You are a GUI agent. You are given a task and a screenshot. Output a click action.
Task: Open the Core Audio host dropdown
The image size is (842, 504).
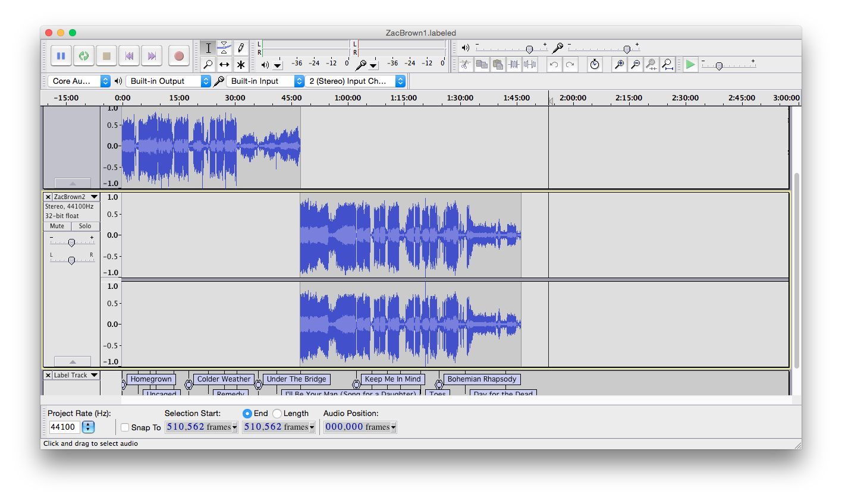pos(79,81)
